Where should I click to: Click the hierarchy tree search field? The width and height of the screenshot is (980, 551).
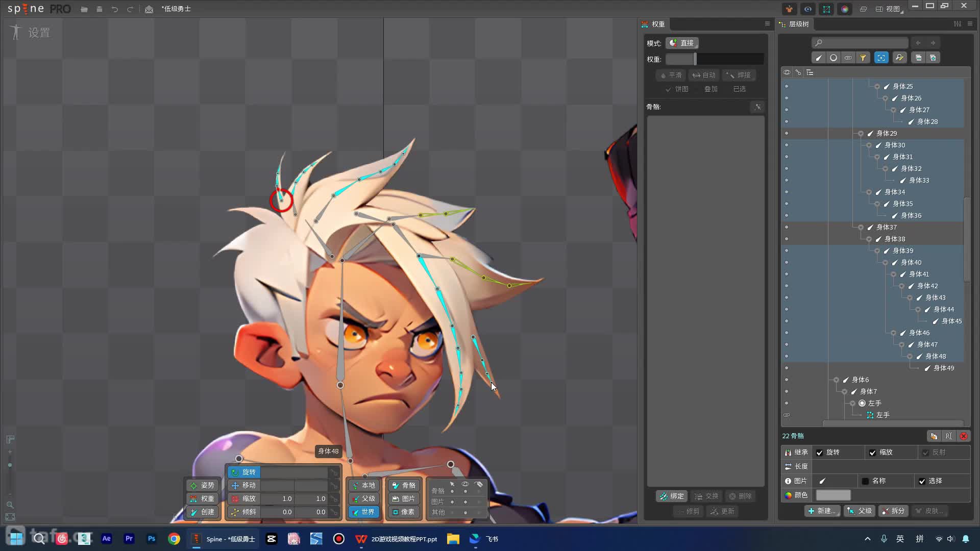tap(860, 43)
